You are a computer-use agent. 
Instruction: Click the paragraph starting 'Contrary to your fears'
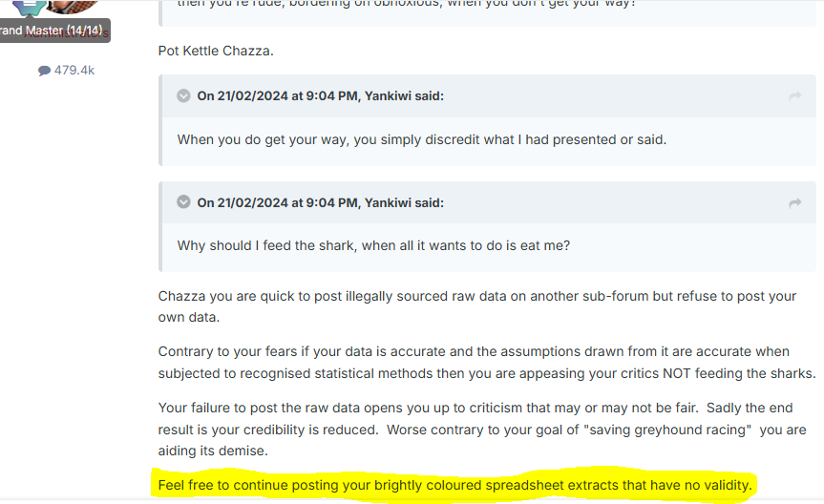487,362
